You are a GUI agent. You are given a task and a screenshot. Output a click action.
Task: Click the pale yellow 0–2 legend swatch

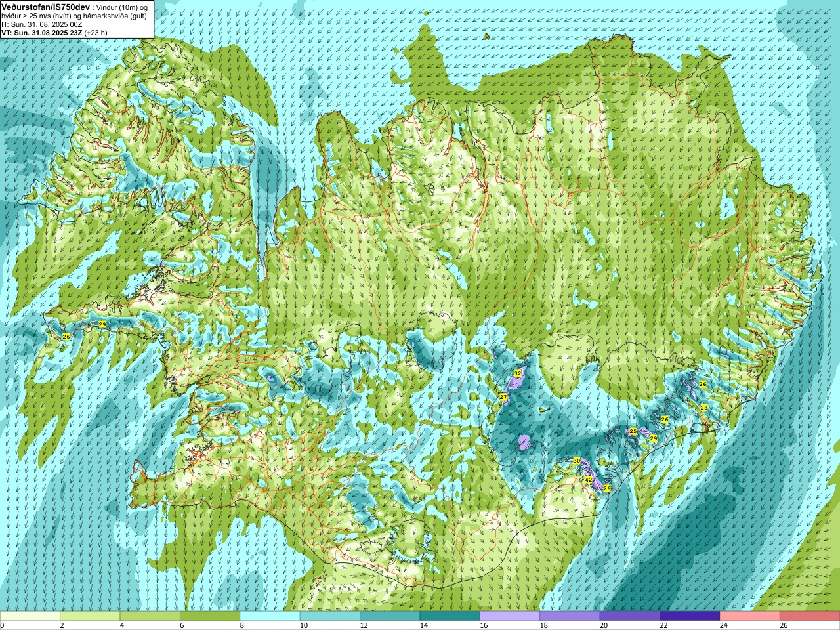(30, 616)
